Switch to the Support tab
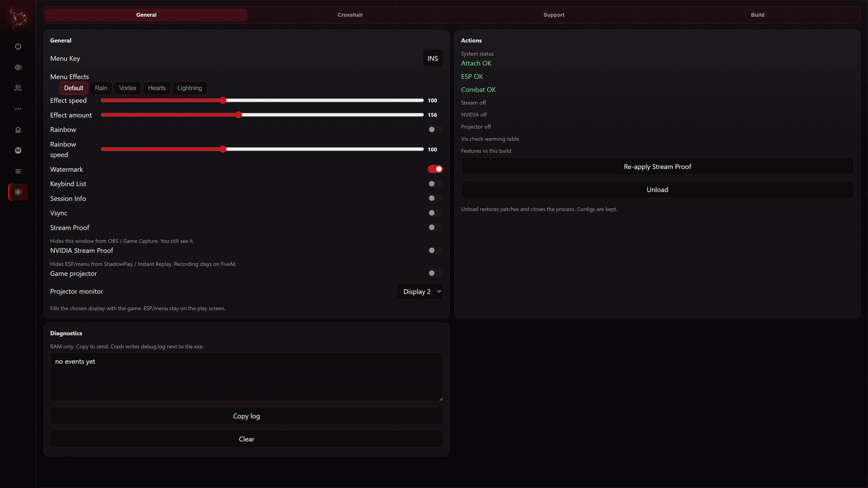Image resolution: width=868 pixels, height=488 pixels. 554,15
